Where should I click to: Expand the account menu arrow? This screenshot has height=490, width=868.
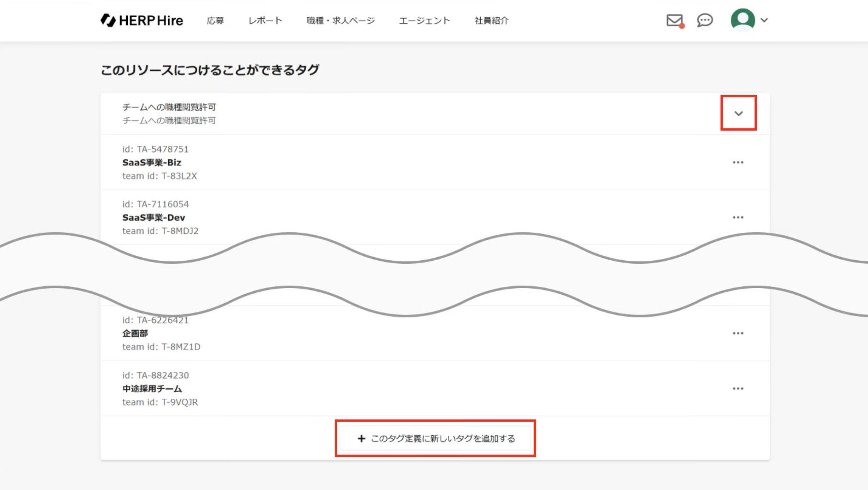[x=764, y=20]
